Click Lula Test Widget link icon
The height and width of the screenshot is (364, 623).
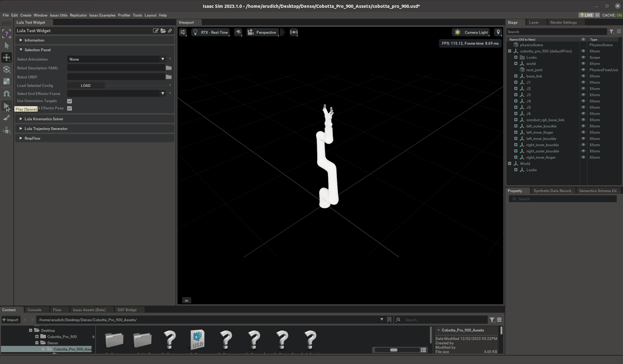[170, 31]
